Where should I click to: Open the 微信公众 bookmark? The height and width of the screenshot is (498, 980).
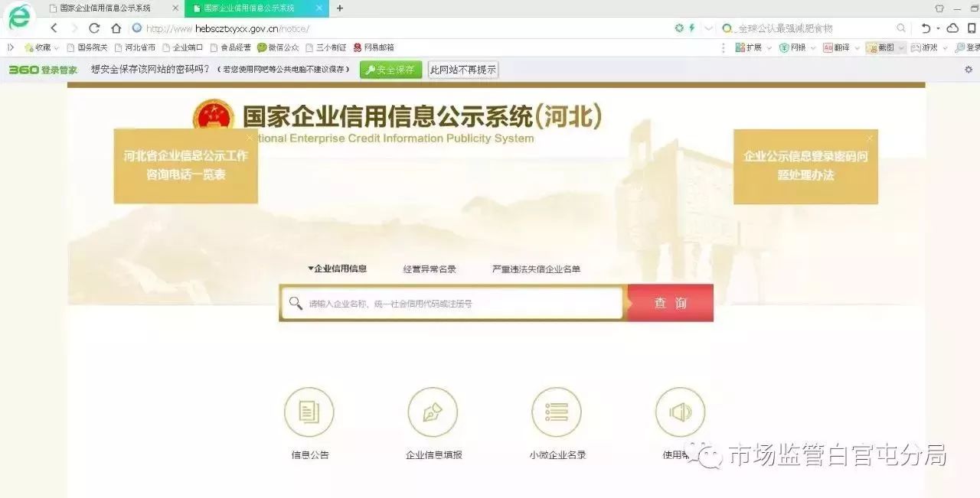click(x=278, y=47)
